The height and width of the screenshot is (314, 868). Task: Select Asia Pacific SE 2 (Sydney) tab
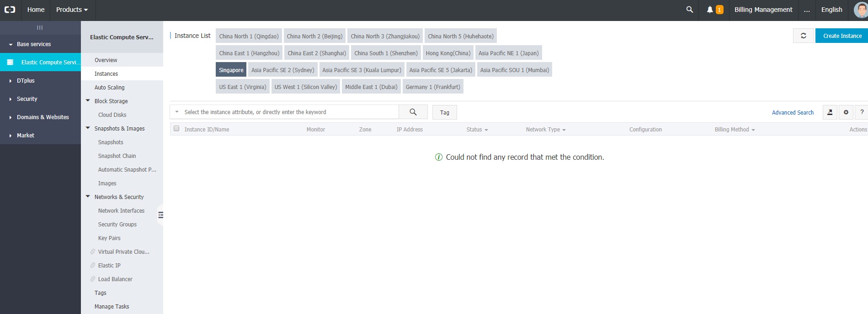pyautogui.click(x=283, y=70)
